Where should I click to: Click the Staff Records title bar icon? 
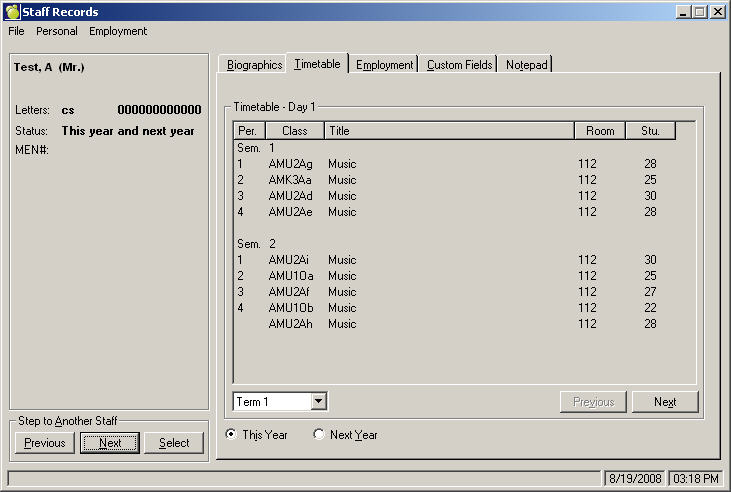pyautogui.click(x=12, y=11)
